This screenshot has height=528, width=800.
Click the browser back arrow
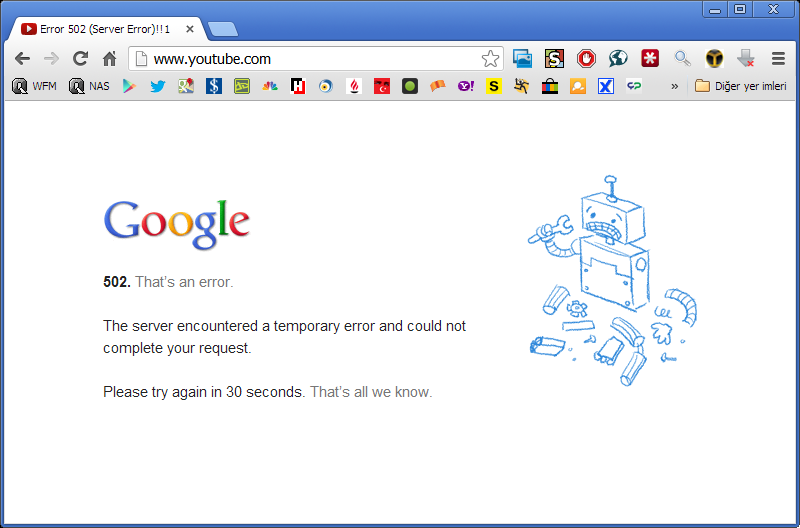(22, 59)
